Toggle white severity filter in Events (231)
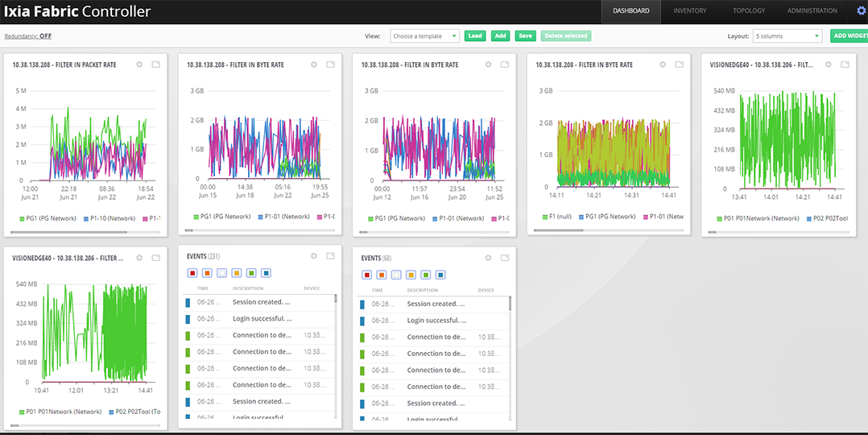This screenshot has width=868, height=435. [222, 273]
